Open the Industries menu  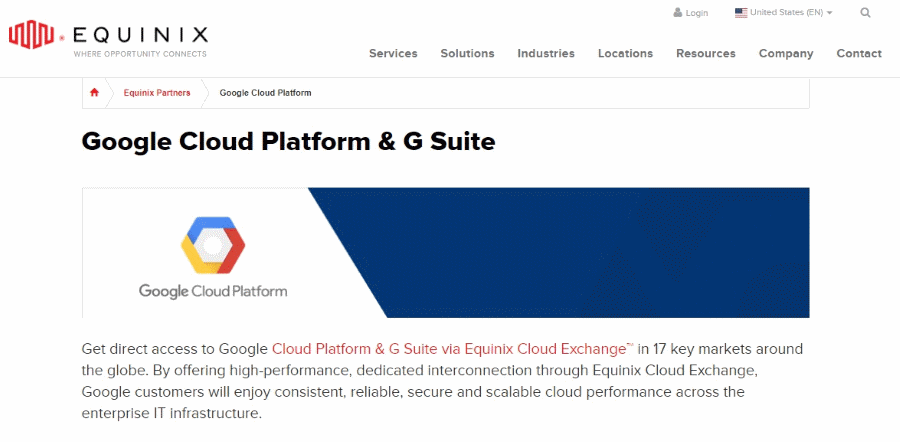coord(546,53)
